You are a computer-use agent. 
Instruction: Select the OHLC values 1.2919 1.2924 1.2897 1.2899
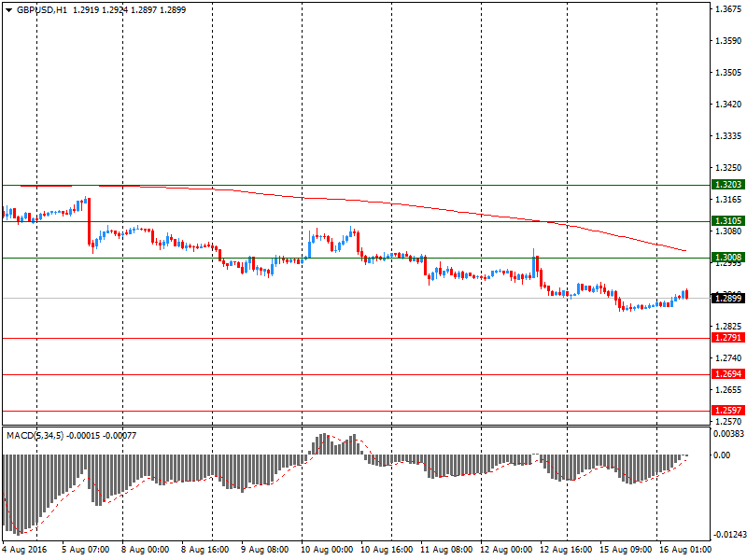coord(129,10)
